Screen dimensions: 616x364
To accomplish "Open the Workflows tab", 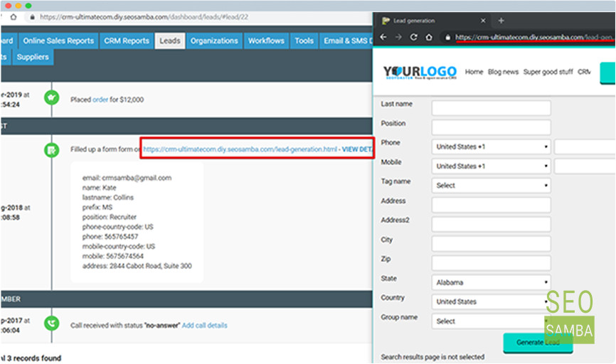I will tap(266, 41).
